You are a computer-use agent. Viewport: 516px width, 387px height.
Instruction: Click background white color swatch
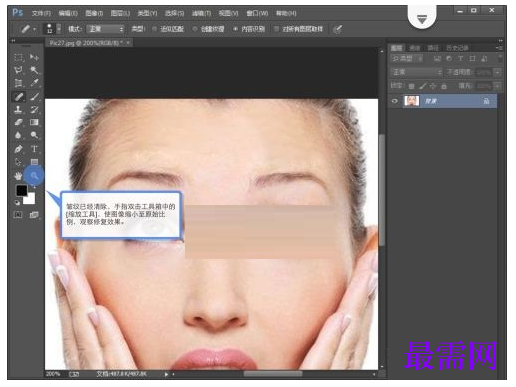click(31, 199)
